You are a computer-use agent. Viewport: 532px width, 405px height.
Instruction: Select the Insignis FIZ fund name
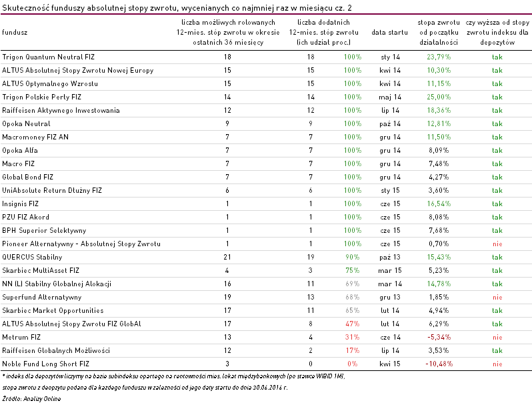pos(21,204)
